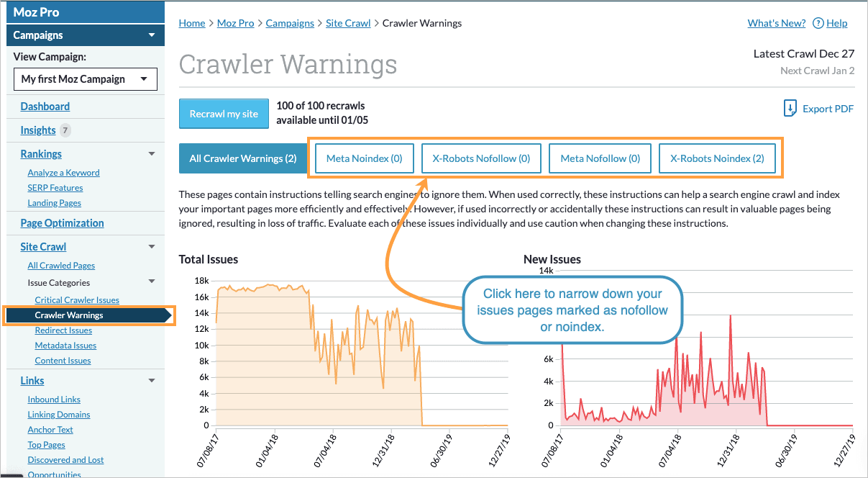868x478 pixels.
Task: Collapse the Issue Categories subsection
Action: (151, 282)
